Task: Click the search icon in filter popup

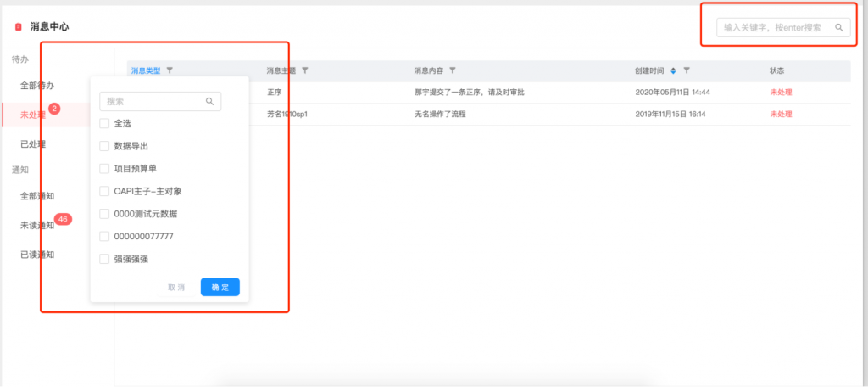Action: tap(209, 102)
